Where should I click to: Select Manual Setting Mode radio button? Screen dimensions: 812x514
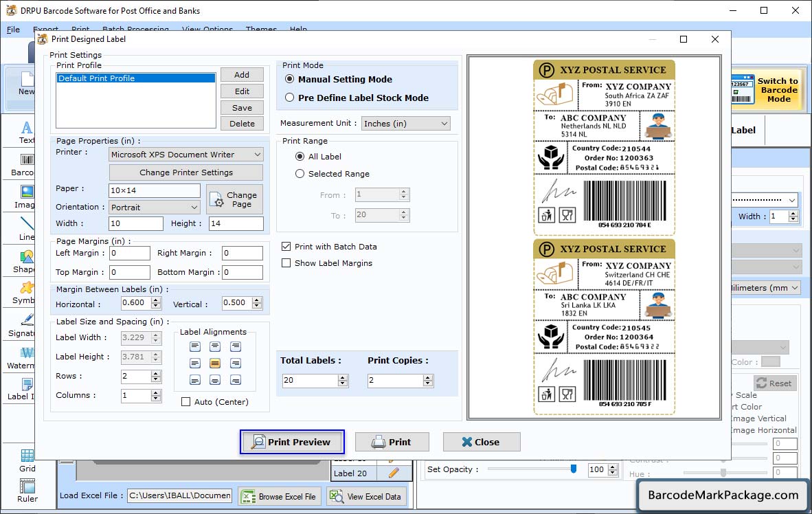click(289, 79)
